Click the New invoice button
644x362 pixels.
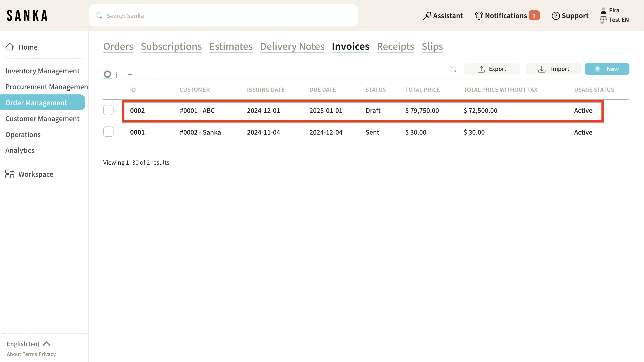point(607,69)
